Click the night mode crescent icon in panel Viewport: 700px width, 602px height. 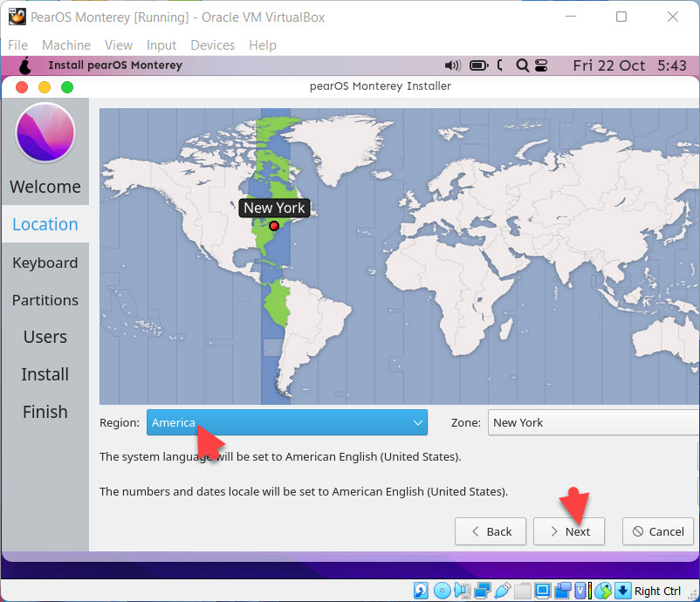coord(500,65)
